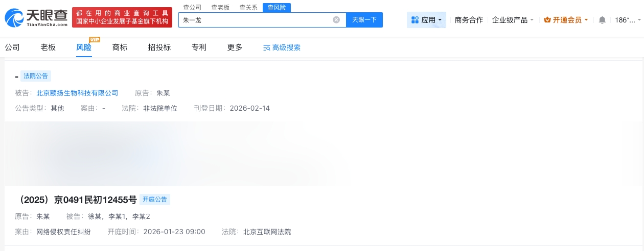The image size is (644, 251).
Task: Click hearing time 2026-01-23 09:00
Action: point(174,232)
